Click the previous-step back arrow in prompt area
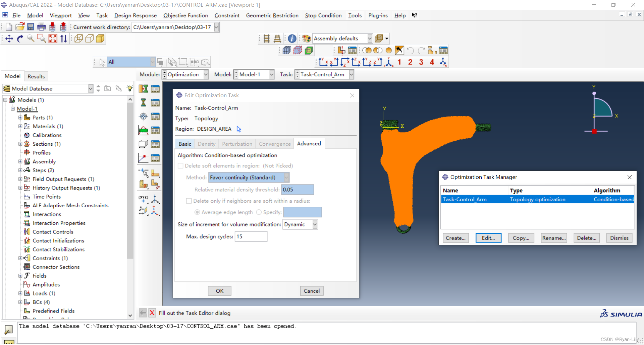Viewport: 644px width, 345px height. coord(143,313)
